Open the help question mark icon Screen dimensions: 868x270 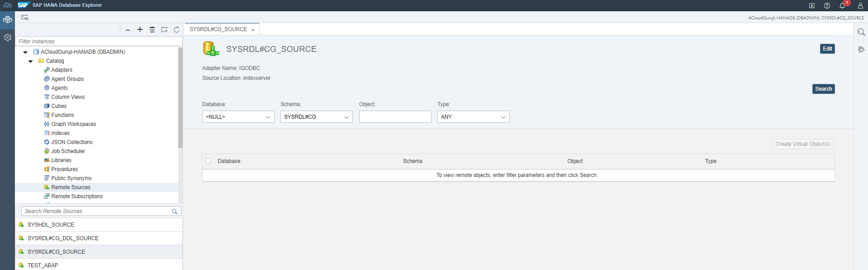point(827,5)
